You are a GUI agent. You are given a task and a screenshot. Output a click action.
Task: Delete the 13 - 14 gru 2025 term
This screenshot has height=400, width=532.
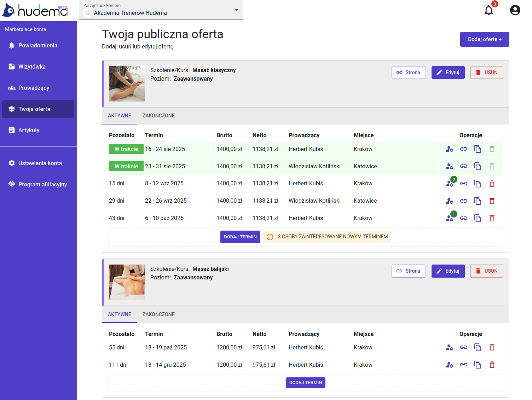(492, 365)
